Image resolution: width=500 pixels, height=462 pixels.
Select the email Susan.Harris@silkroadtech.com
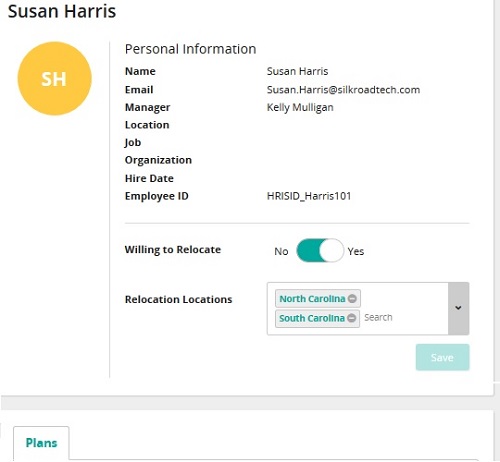tap(343, 90)
